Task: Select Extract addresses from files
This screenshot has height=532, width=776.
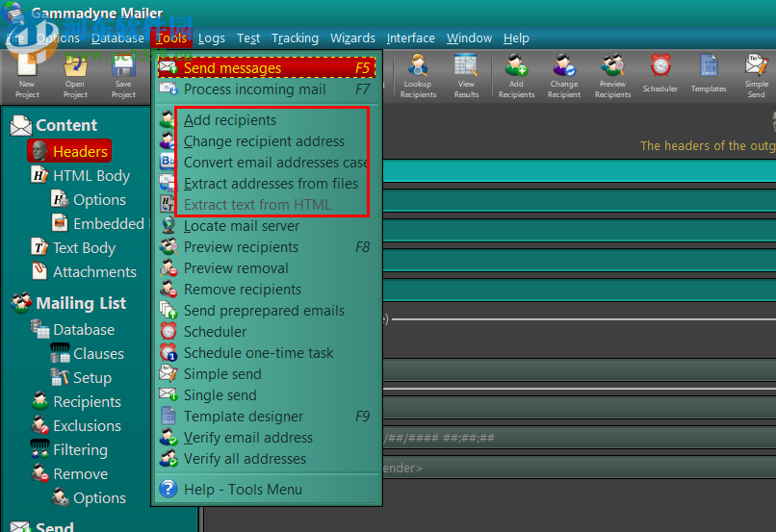Action: tap(267, 184)
